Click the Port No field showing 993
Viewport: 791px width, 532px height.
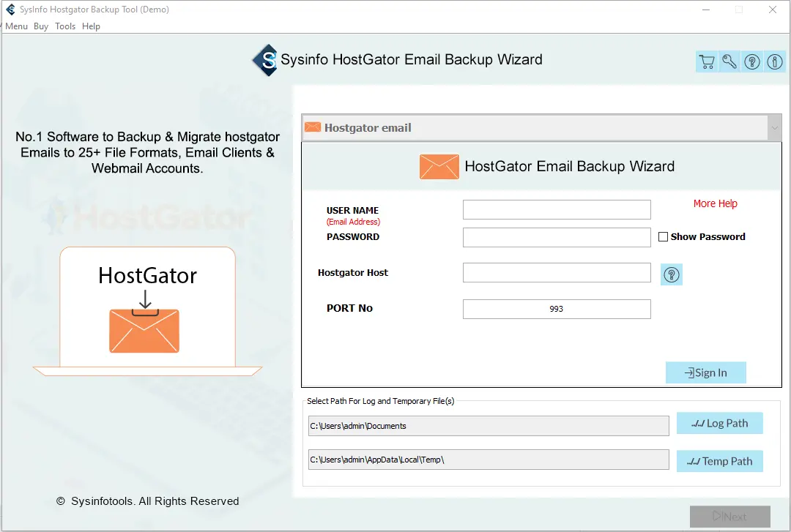(557, 309)
